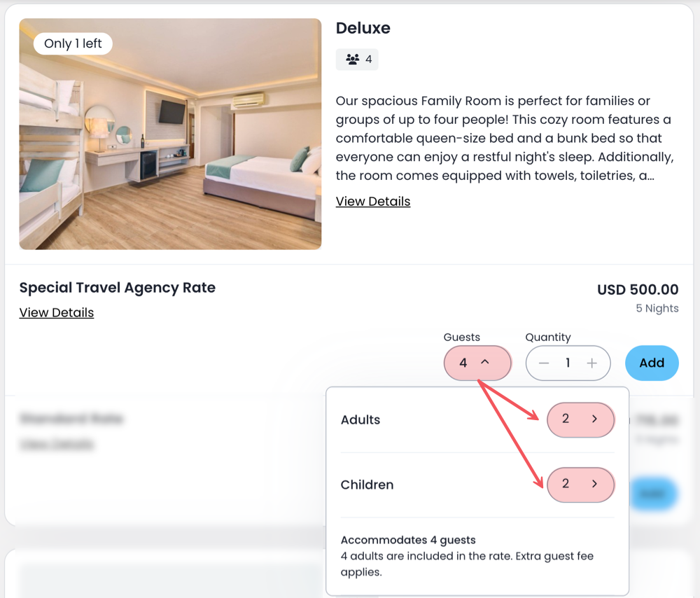This screenshot has width=700, height=598.
Task: Collapse the Guests dropdown chevron
Action: 484,363
